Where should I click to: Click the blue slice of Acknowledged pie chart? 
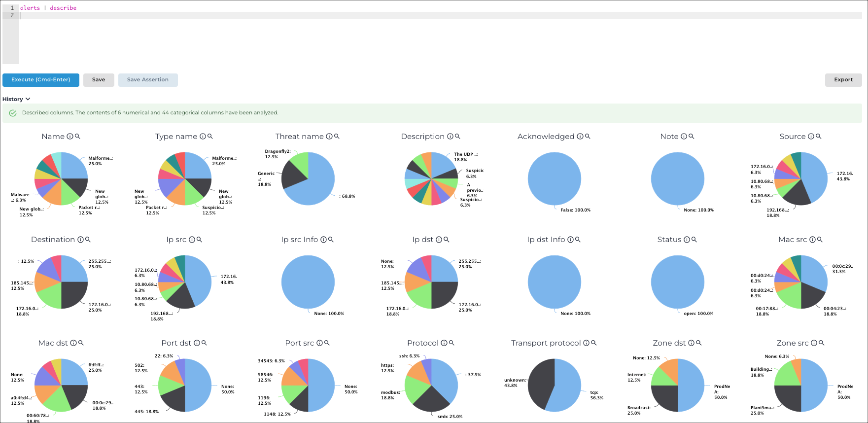(555, 178)
